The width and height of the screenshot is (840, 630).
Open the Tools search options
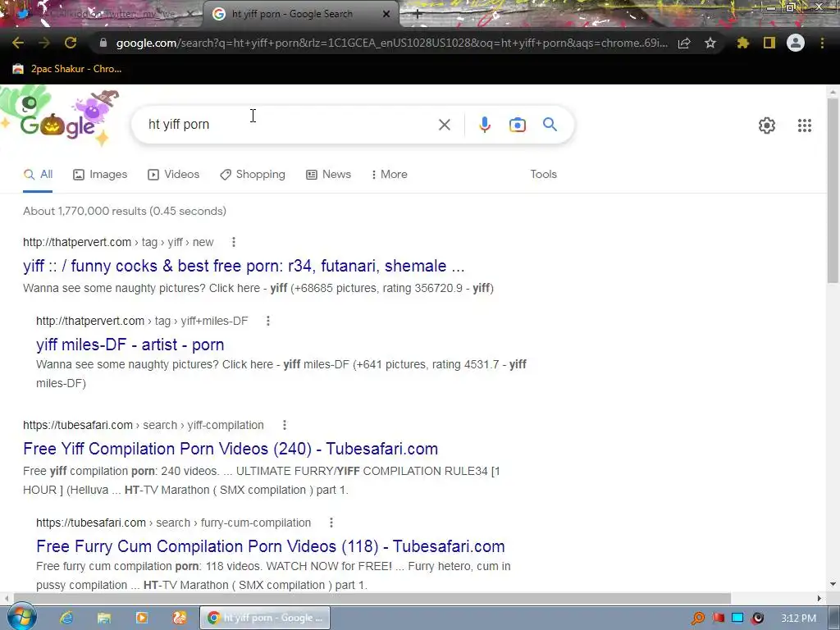pos(543,174)
